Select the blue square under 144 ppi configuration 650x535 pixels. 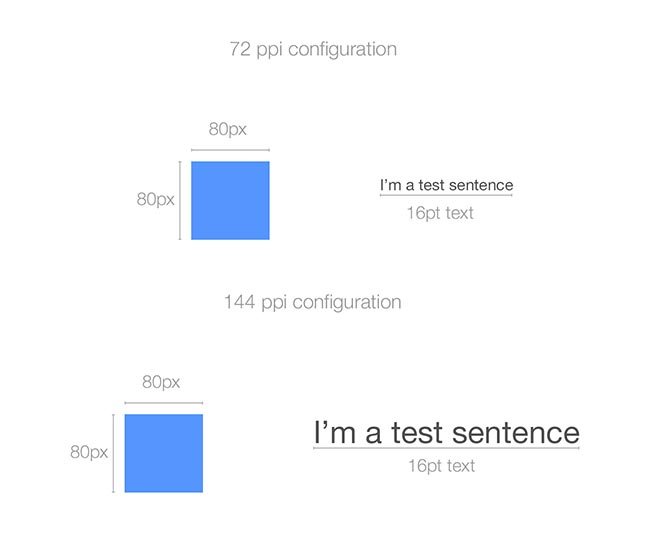pyautogui.click(x=164, y=453)
